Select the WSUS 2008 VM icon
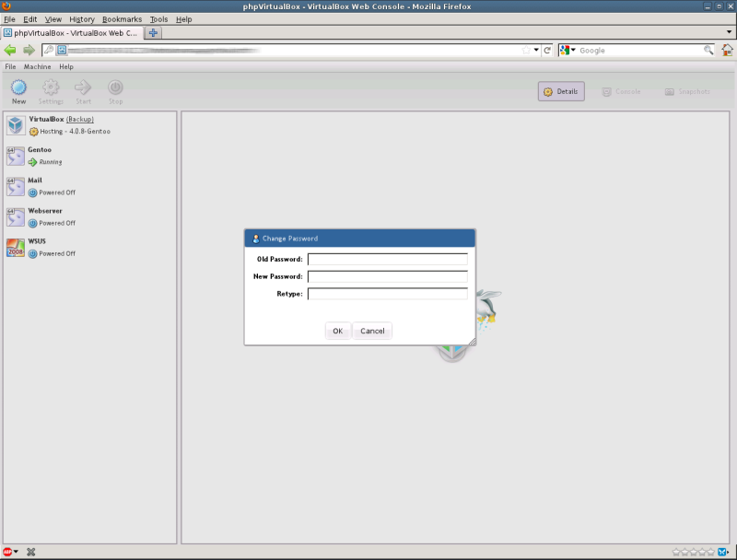The height and width of the screenshot is (560, 737). click(16, 247)
